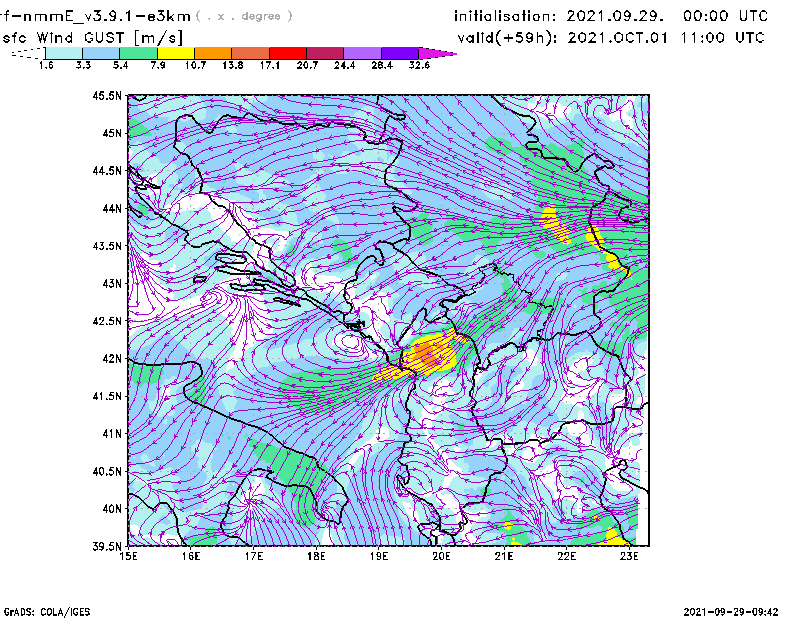
Task: Click the coral 13.8–17.1 legend swatch
Action: tap(250, 53)
